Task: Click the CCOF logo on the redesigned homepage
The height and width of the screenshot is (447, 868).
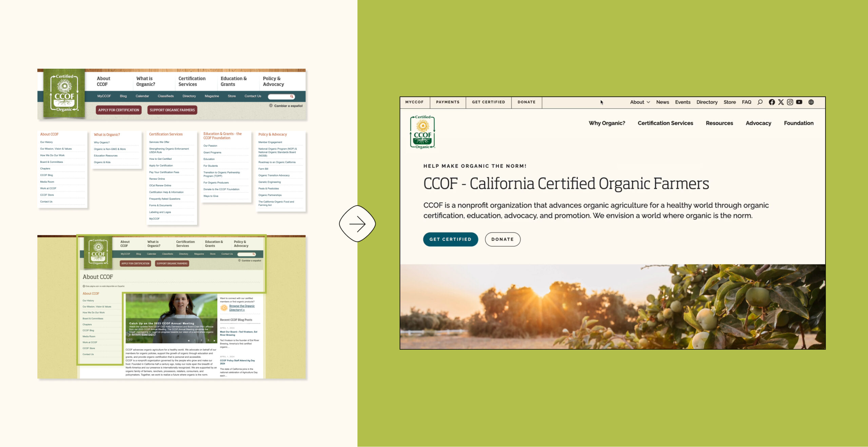Action: [x=422, y=132]
